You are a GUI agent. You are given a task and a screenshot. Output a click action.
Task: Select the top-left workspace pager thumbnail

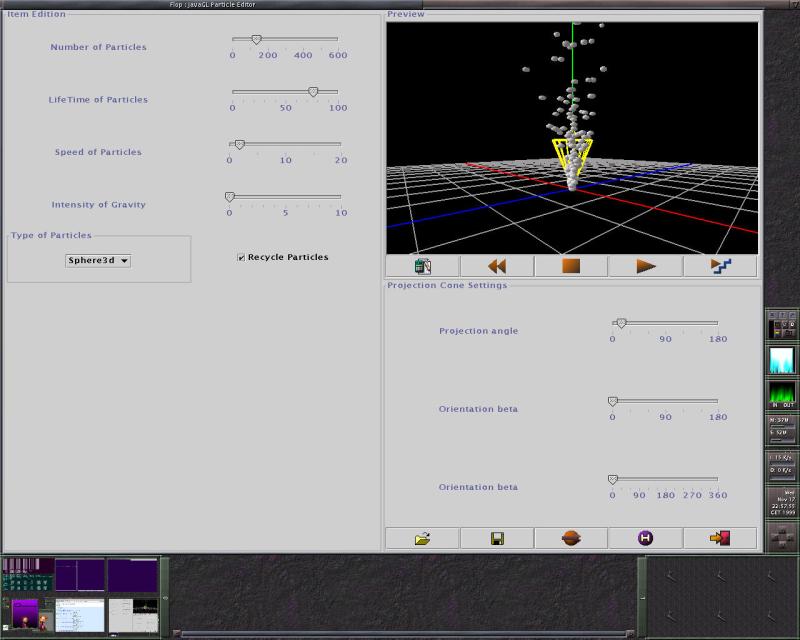[x=28, y=574]
